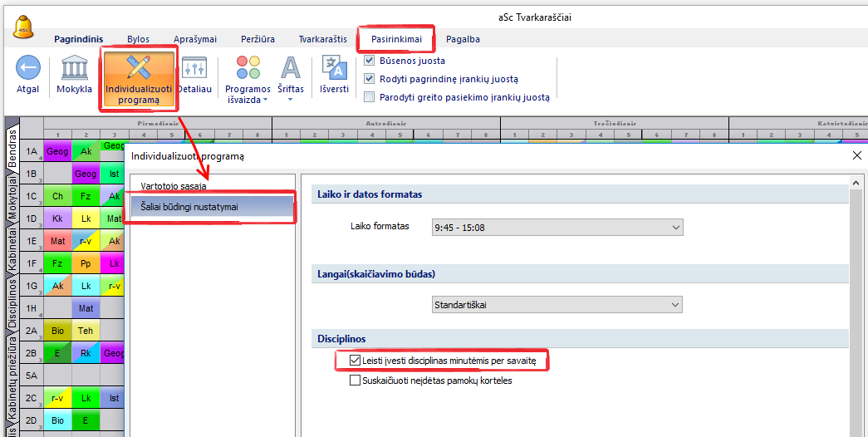Image resolution: width=868 pixels, height=437 pixels.
Task: Open the Šriftas font icon
Action: click(291, 68)
